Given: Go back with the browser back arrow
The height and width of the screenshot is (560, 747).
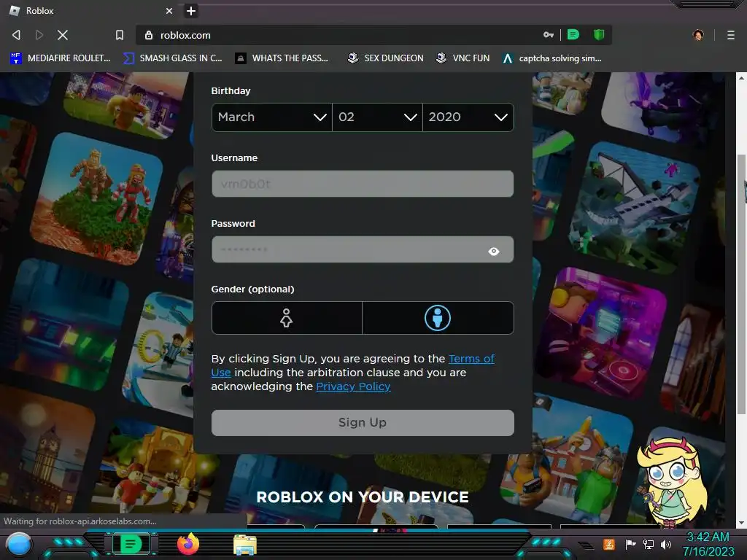Looking at the screenshot, I should (x=16, y=35).
